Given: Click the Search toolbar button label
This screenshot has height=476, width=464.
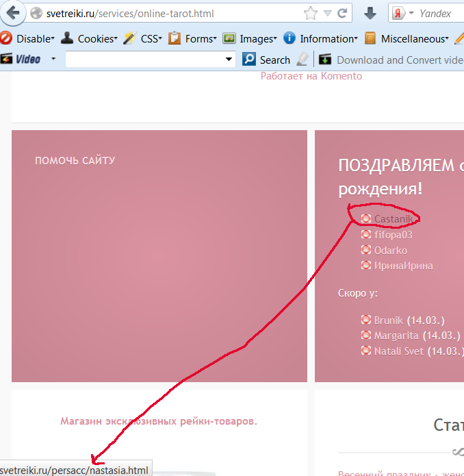Looking at the screenshot, I should coord(274,60).
